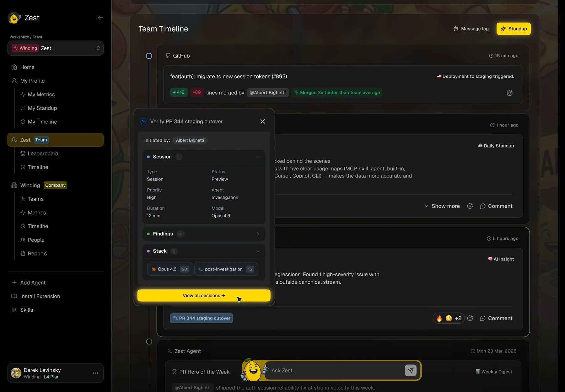The height and width of the screenshot is (392, 565).
Task: Open the Message log
Action: click(471, 29)
